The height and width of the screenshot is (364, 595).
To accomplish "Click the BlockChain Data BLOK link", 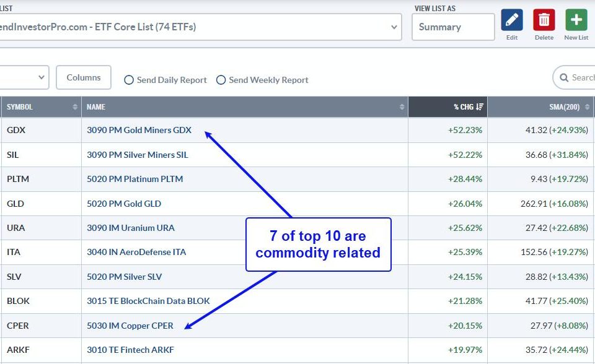I will [148, 301].
